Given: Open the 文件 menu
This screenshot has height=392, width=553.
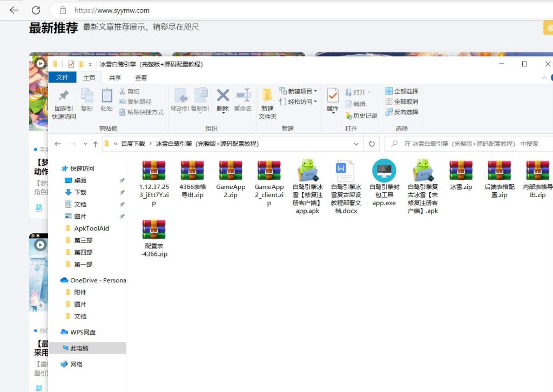Looking at the screenshot, I should click(62, 77).
